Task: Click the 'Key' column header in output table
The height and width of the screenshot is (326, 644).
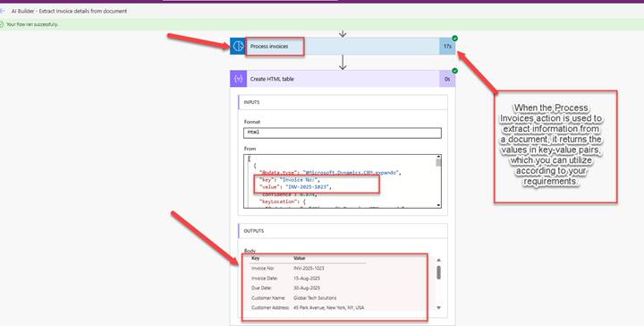Action: 255,258
